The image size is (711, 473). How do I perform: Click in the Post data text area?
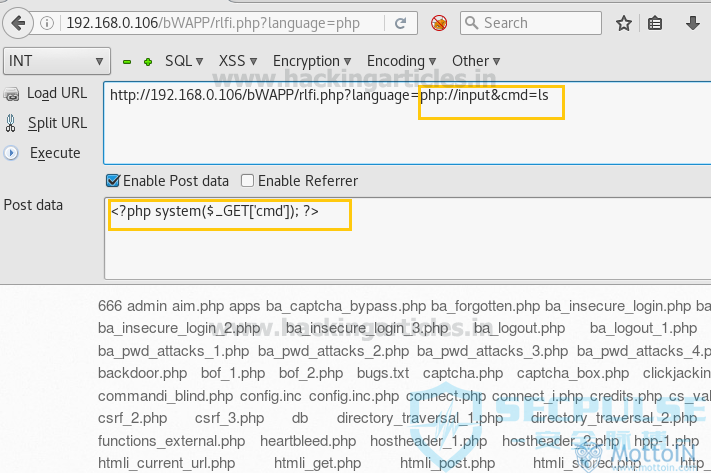[x=407, y=239]
